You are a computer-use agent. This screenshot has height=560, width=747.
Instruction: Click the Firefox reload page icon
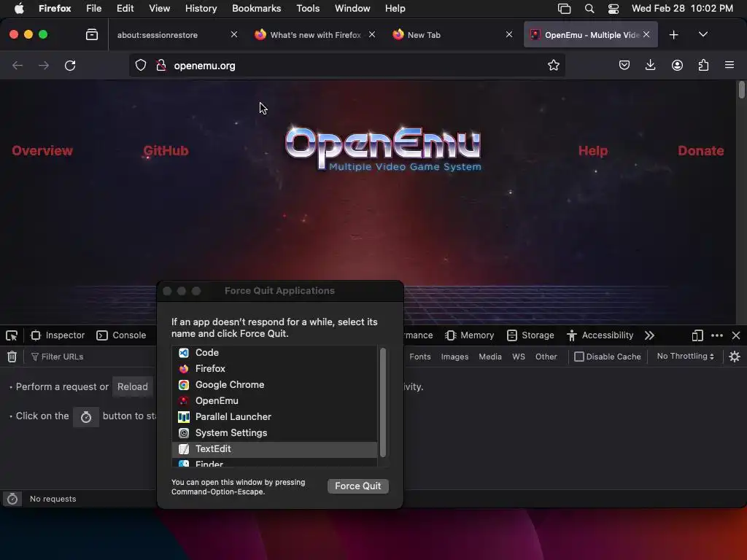[x=70, y=65]
